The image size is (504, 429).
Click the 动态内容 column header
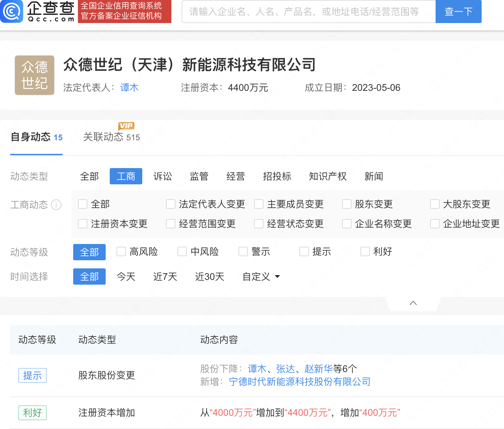[x=219, y=340]
